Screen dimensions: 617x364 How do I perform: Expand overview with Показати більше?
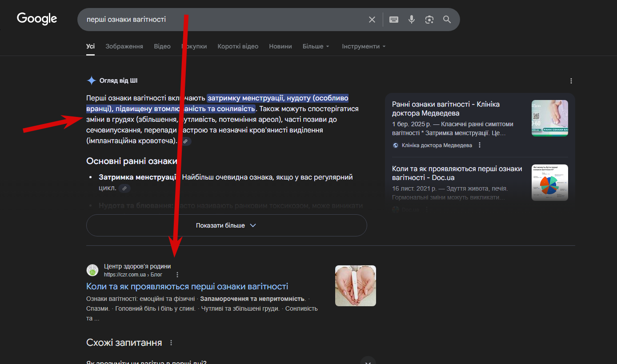pyautogui.click(x=226, y=225)
